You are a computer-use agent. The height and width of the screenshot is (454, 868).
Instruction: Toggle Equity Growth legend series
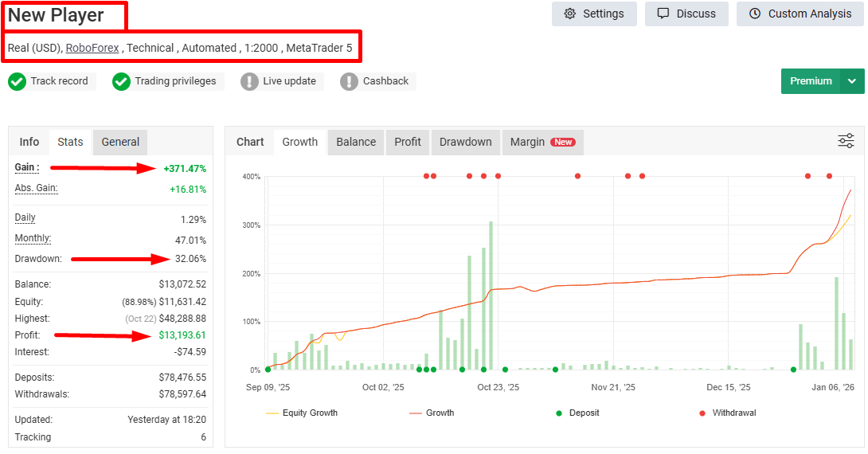(302, 413)
